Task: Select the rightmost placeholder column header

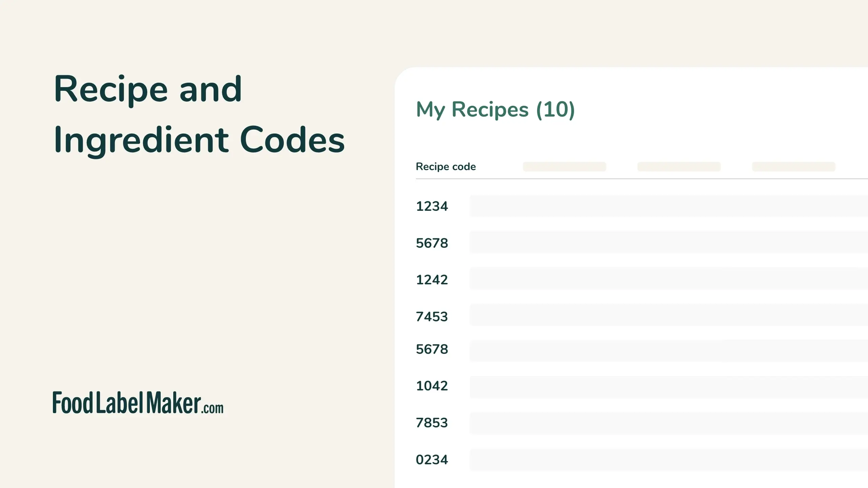Action: point(793,167)
